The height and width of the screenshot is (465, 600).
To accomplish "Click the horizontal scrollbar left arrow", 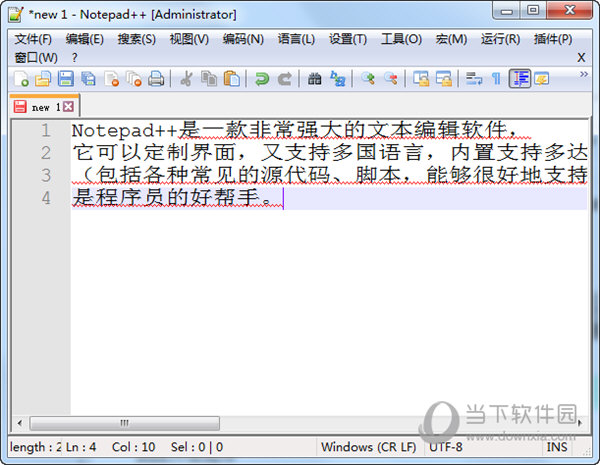I will (x=20, y=423).
